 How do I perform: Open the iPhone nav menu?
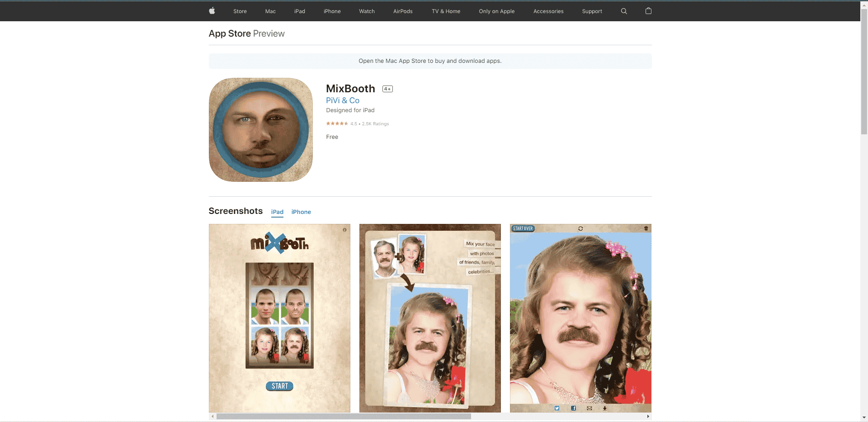[x=332, y=11]
